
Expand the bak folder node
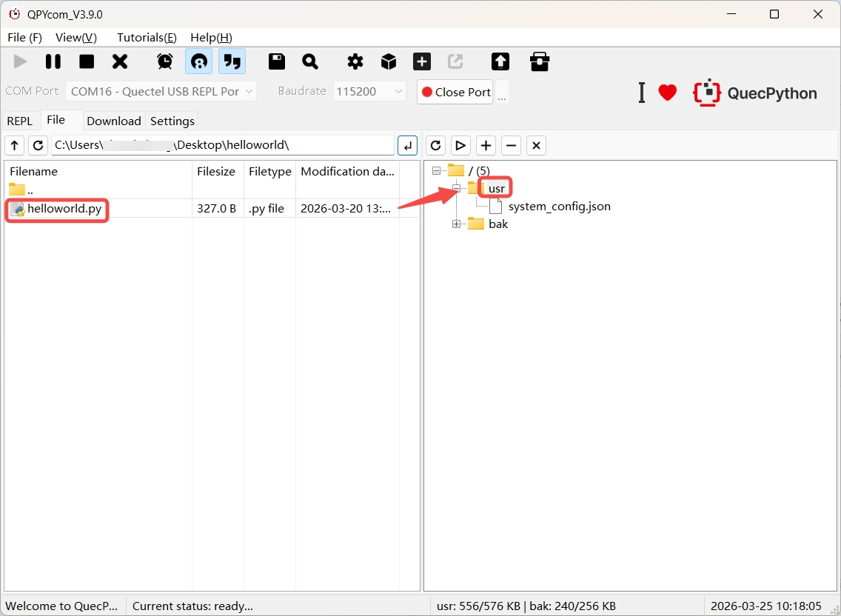click(x=456, y=224)
